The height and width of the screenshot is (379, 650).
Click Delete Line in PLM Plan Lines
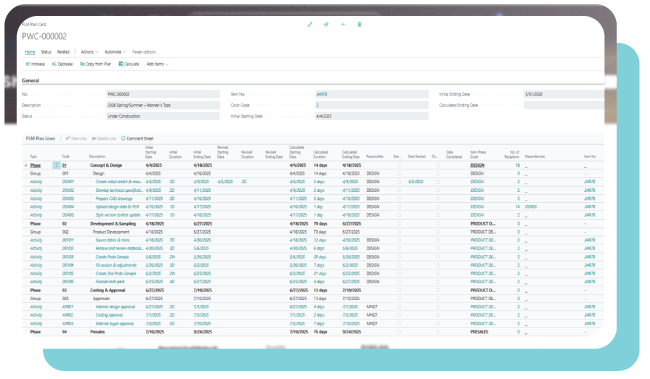104,138
